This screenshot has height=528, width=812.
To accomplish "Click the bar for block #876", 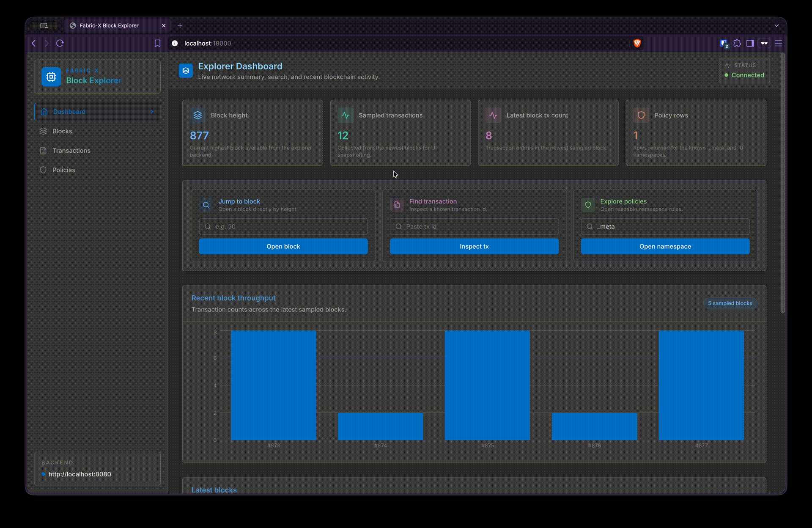I will pos(594,426).
